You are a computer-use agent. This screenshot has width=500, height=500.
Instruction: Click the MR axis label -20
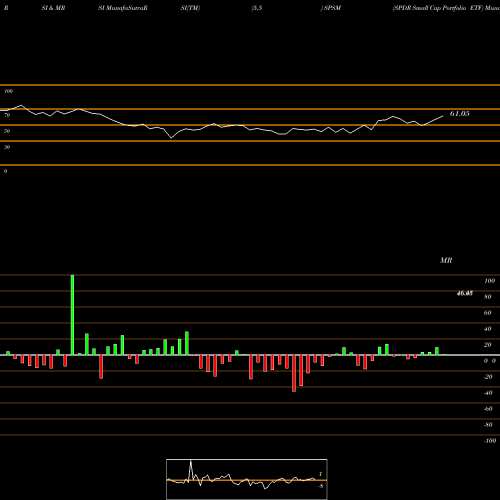488,377
